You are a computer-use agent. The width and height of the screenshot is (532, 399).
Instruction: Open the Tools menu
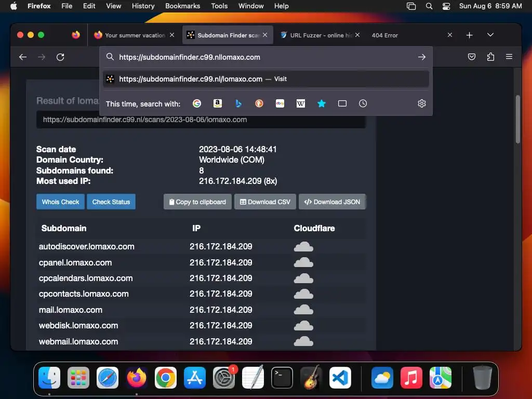click(x=219, y=6)
